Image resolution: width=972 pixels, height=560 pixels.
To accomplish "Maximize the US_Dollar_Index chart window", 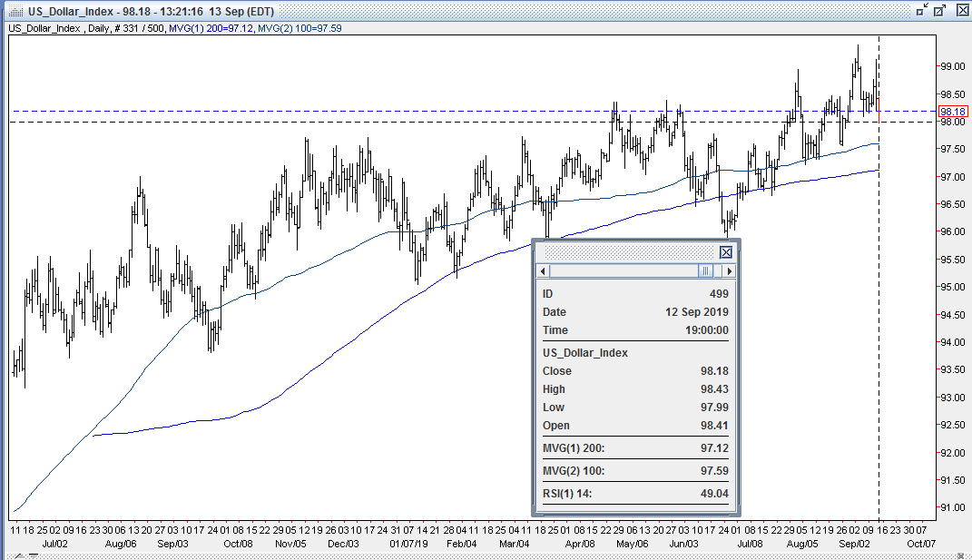I will 940,10.
